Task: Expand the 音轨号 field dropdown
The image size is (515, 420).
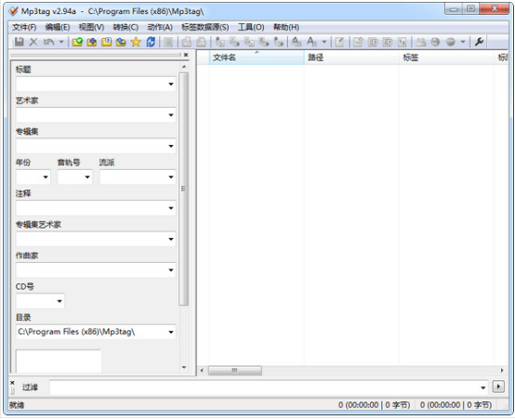Action: (x=87, y=177)
